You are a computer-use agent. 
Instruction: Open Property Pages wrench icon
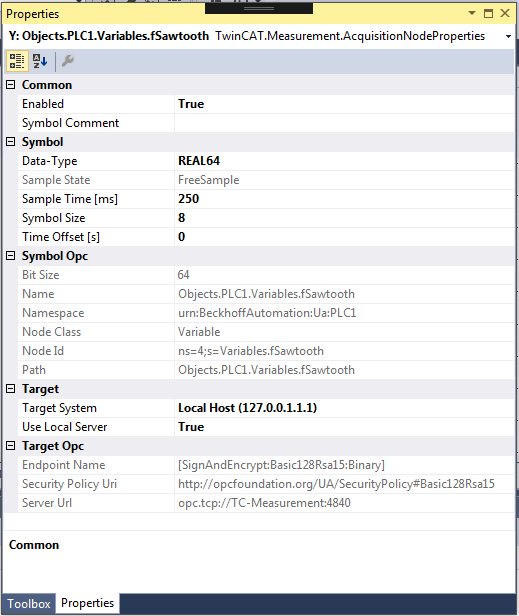click(x=68, y=61)
